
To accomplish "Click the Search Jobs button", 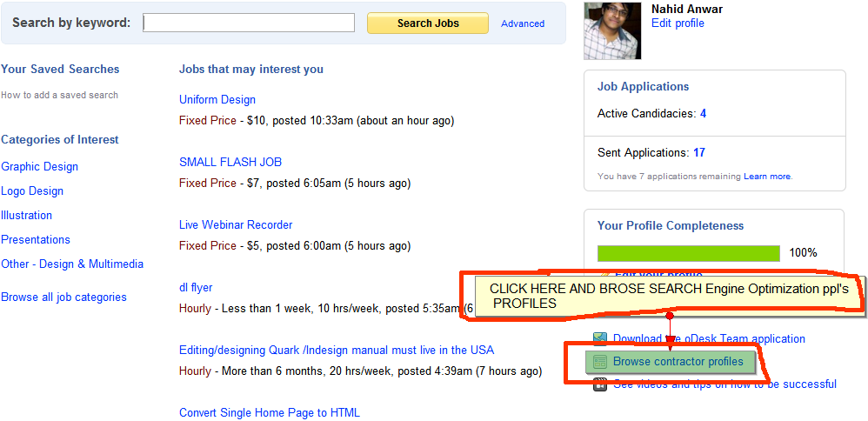I will (428, 23).
